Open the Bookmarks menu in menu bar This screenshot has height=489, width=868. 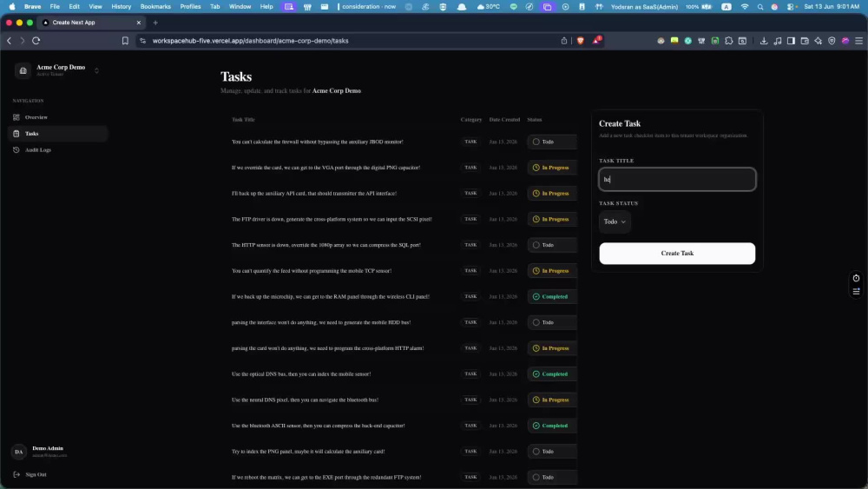click(x=155, y=7)
